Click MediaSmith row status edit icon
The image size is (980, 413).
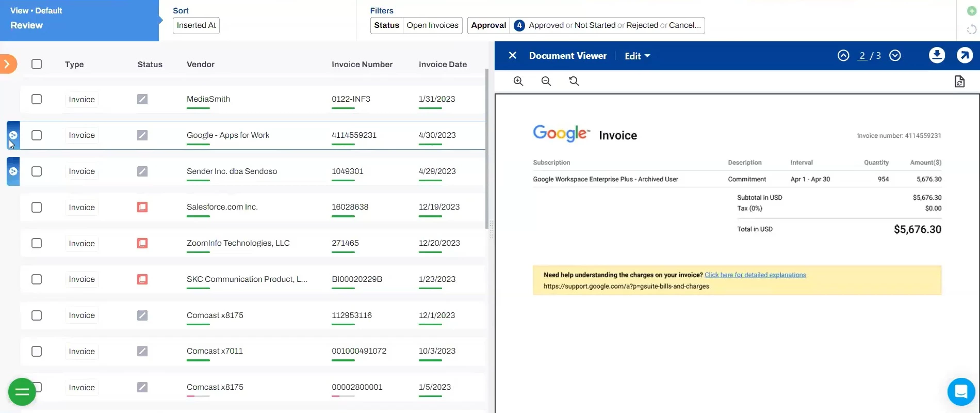[x=142, y=99]
